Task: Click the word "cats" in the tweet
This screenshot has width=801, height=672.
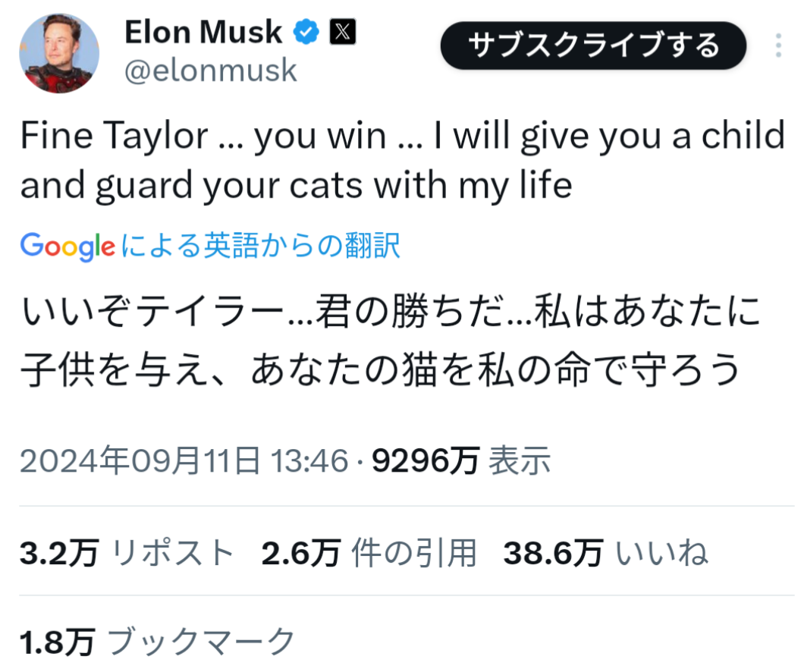Action: pos(326,185)
